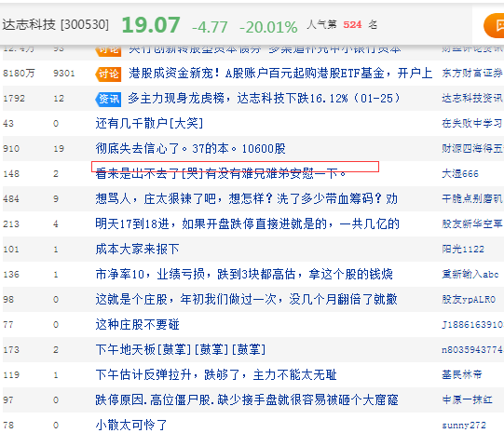This screenshot has width=504, height=433.
Task: Open the post 这种庄股不要碰
Action: coord(137,324)
